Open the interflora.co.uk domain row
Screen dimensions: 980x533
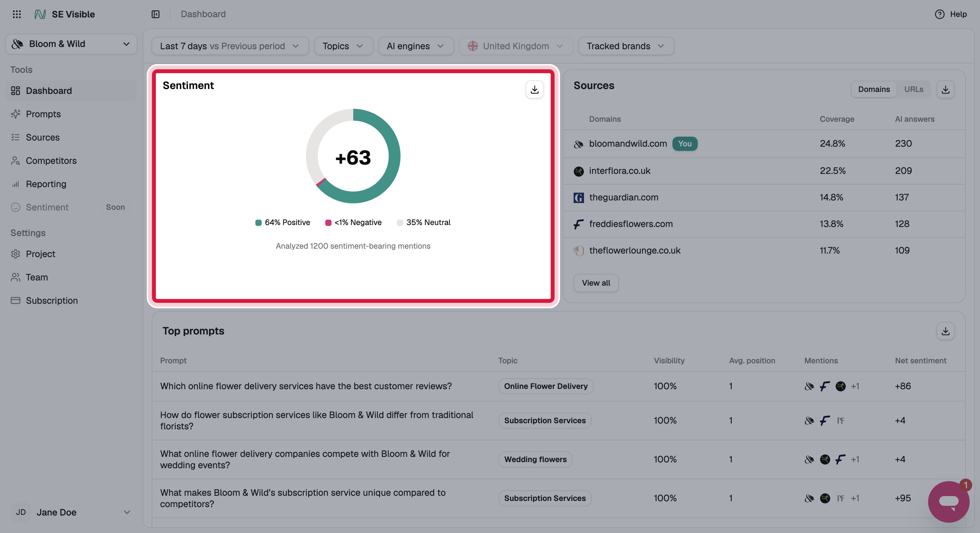tap(764, 171)
